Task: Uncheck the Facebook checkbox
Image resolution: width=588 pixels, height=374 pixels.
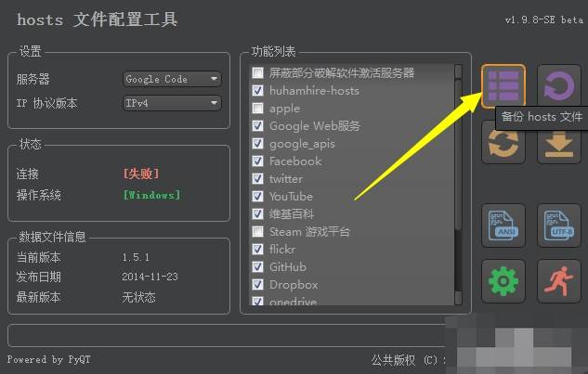Action: point(257,161)
